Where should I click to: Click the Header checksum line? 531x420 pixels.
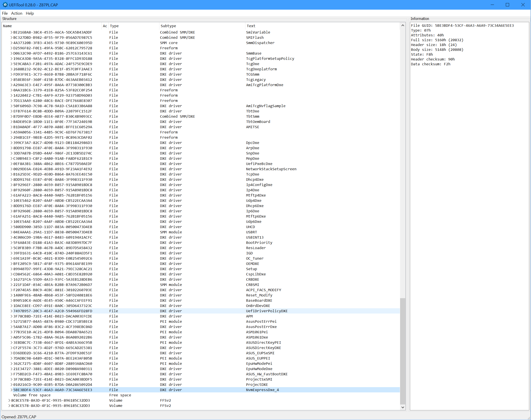433,59
